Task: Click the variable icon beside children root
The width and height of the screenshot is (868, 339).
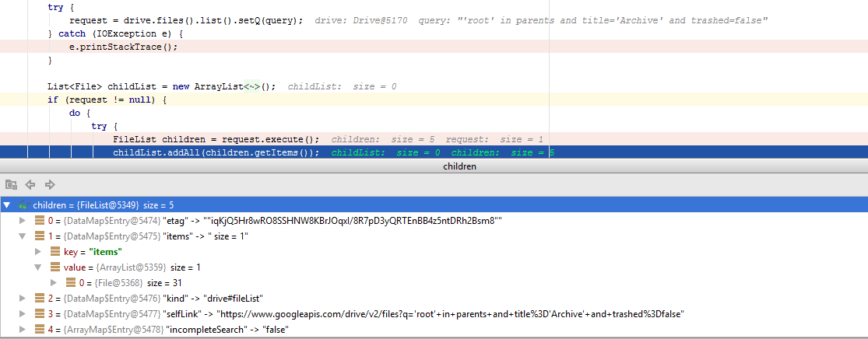Action: (24, 205)
